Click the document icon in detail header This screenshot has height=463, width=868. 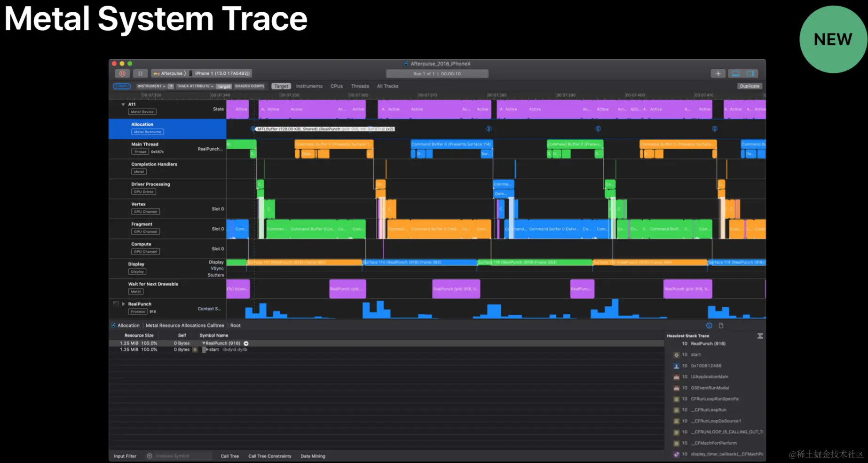721,326
